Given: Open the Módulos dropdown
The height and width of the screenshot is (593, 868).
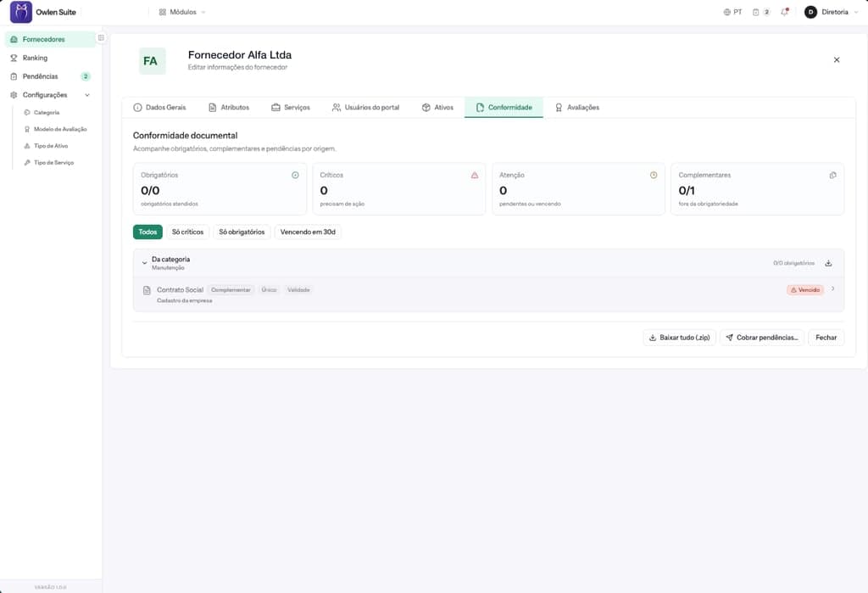Looking at the screenshot, I should click(x=181, y=12).
